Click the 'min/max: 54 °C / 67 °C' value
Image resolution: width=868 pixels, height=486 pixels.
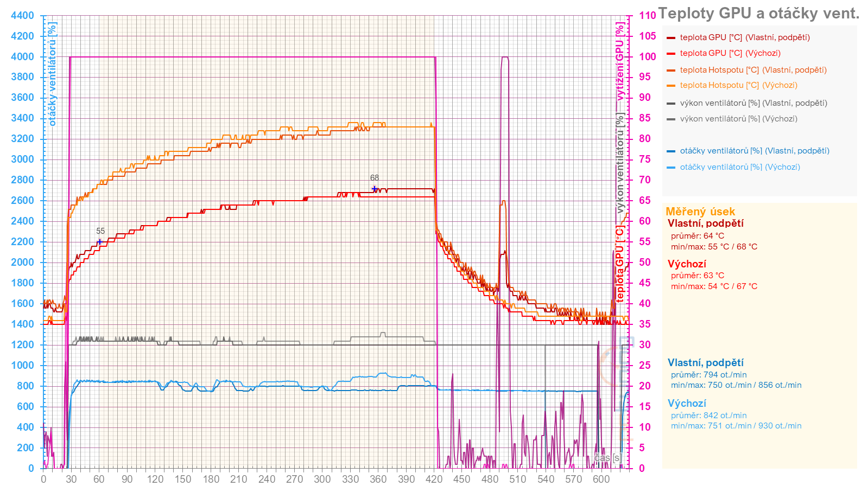tap(714, 286)
